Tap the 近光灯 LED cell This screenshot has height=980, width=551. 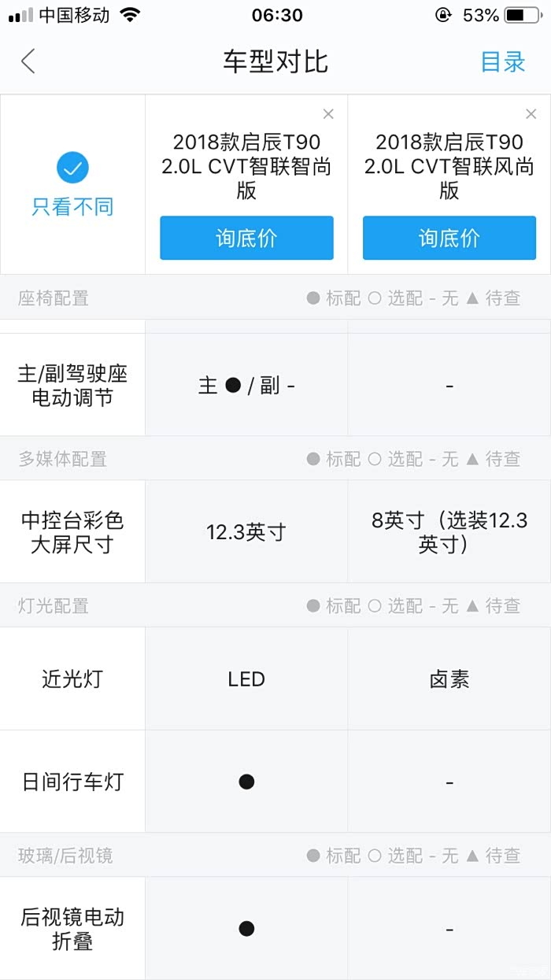click(246, 679)
